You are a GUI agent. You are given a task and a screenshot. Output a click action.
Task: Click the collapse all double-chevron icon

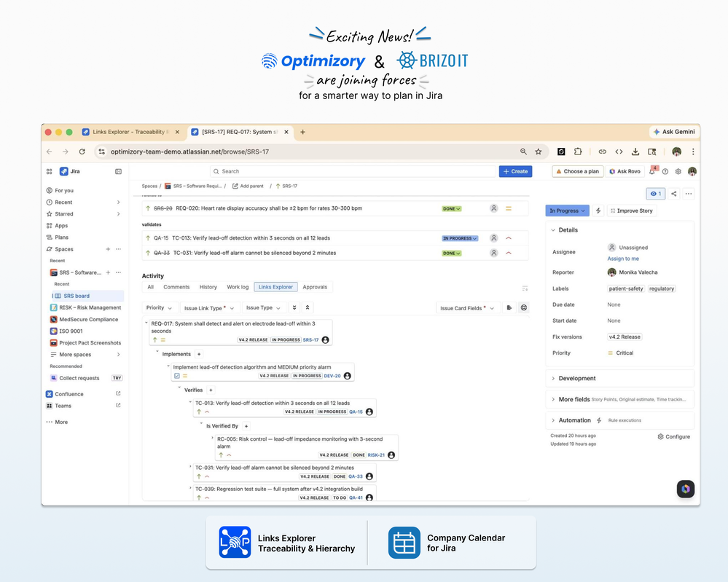point(308,307)
